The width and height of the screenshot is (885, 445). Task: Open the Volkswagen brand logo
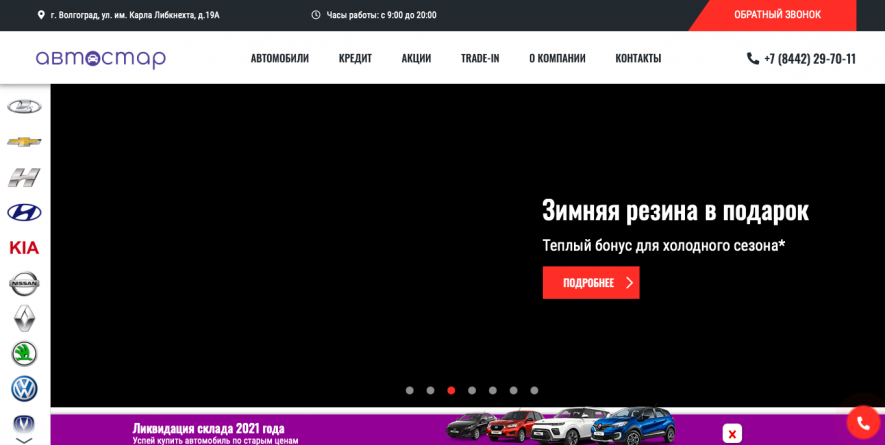pyautogui.click(x=24, y=388)
